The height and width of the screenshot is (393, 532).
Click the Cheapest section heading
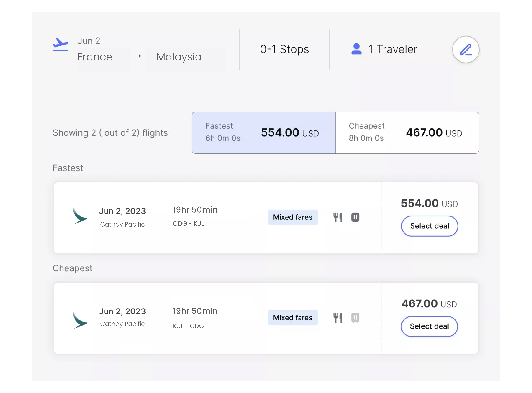point(72,268)
